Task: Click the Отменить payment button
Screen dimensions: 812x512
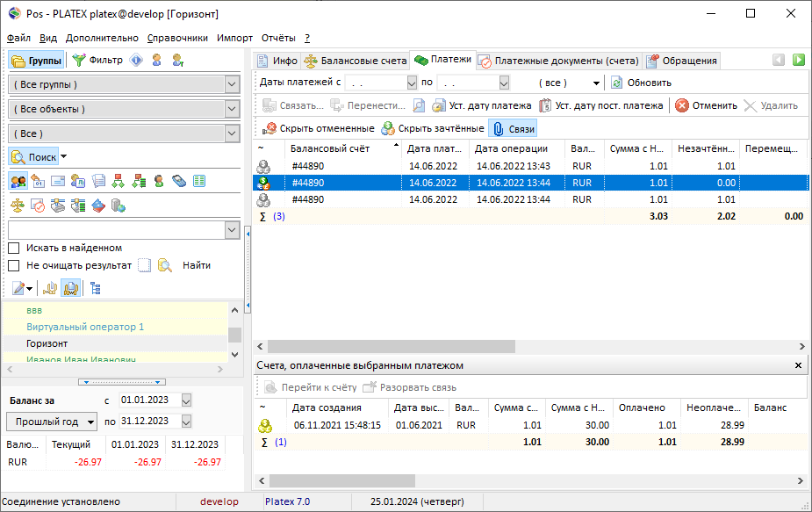Action: pyautogui.click(x=707, y=105)
